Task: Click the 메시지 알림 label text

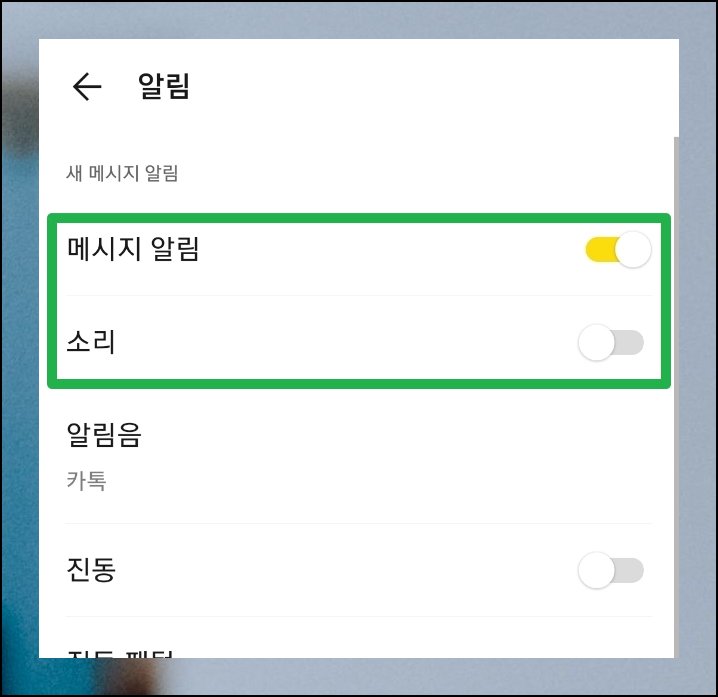Action: [x=133, y=249]
